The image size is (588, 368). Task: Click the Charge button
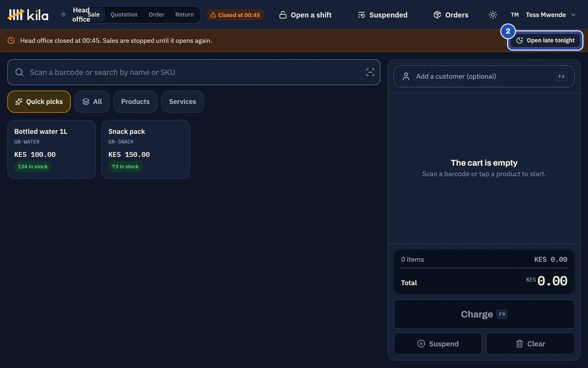[x=484, y=314]
